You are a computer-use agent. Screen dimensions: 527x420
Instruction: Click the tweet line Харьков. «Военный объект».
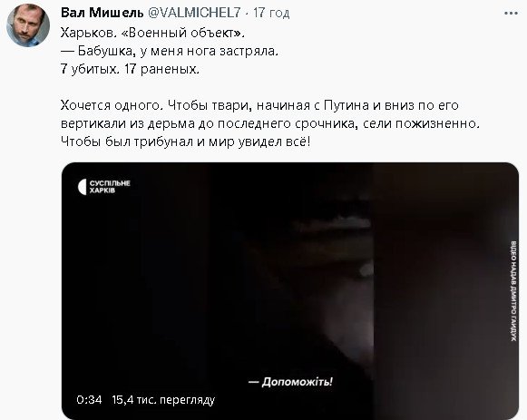153,33
